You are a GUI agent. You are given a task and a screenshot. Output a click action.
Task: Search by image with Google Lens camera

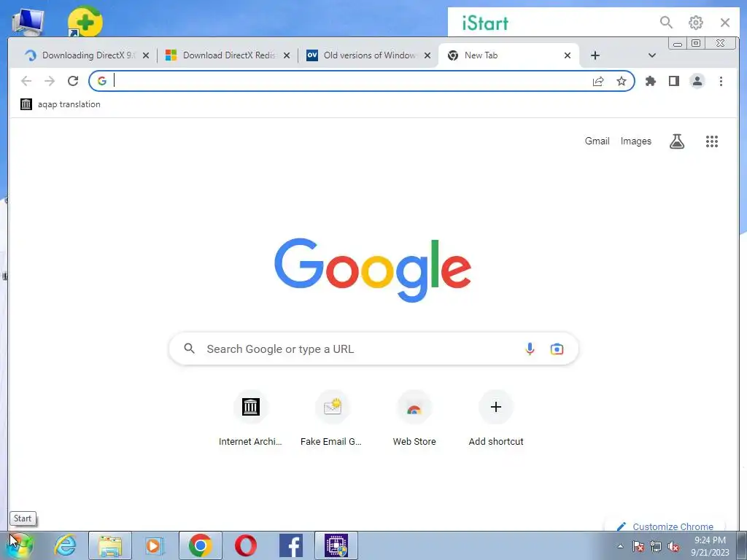coord(557,349)
